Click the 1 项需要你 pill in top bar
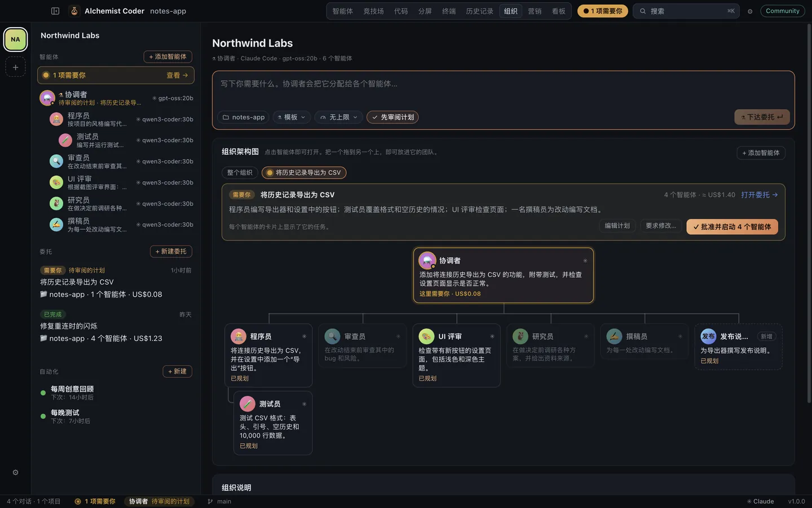This screenshot has width=812, height=508. [x=602, y=11]
